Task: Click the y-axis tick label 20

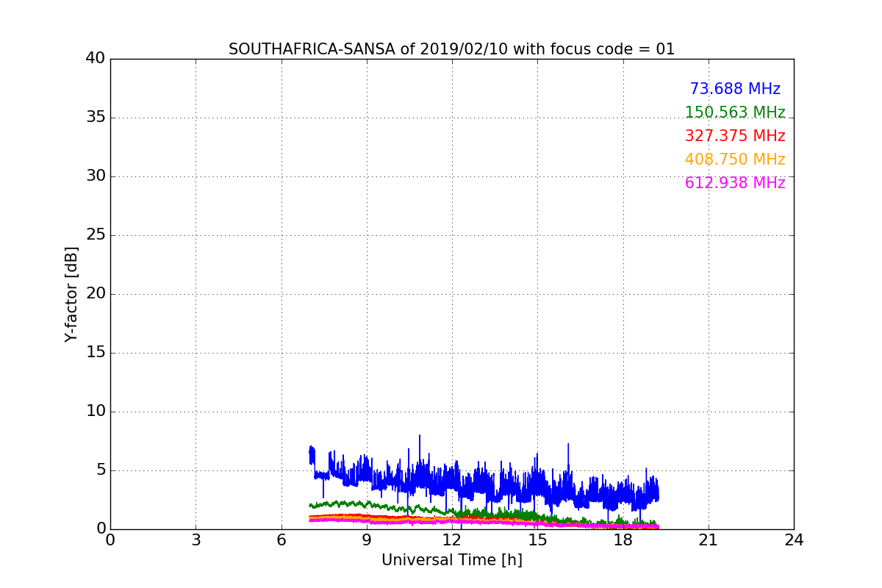Action: [96, 294]
